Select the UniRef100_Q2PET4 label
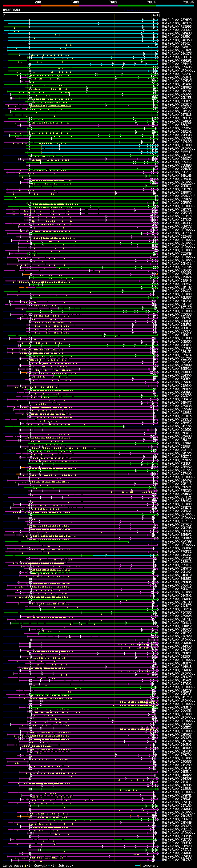This screenshot has width=197, height=868. 176,57
